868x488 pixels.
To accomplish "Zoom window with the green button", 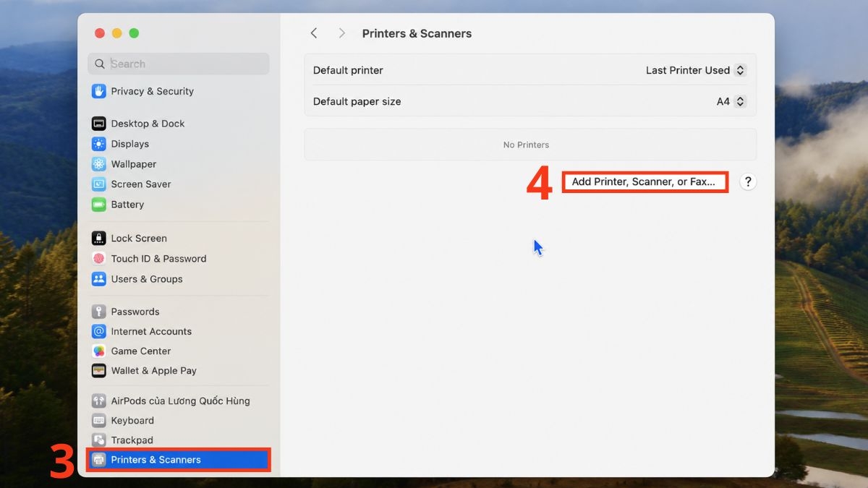I will 134,33.
